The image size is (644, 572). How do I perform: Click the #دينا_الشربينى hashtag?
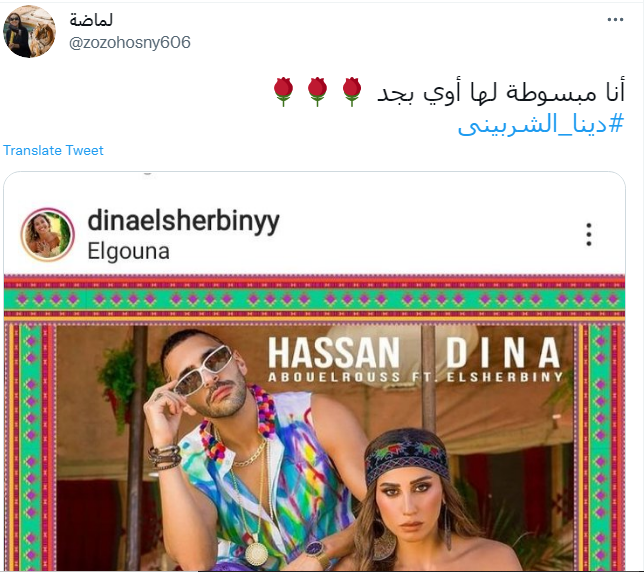pos(541,124)
